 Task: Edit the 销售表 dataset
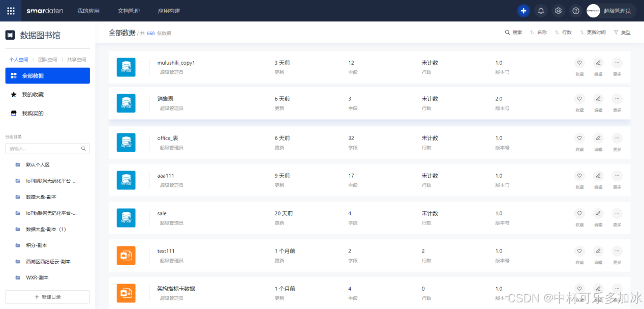pos(598,99)
